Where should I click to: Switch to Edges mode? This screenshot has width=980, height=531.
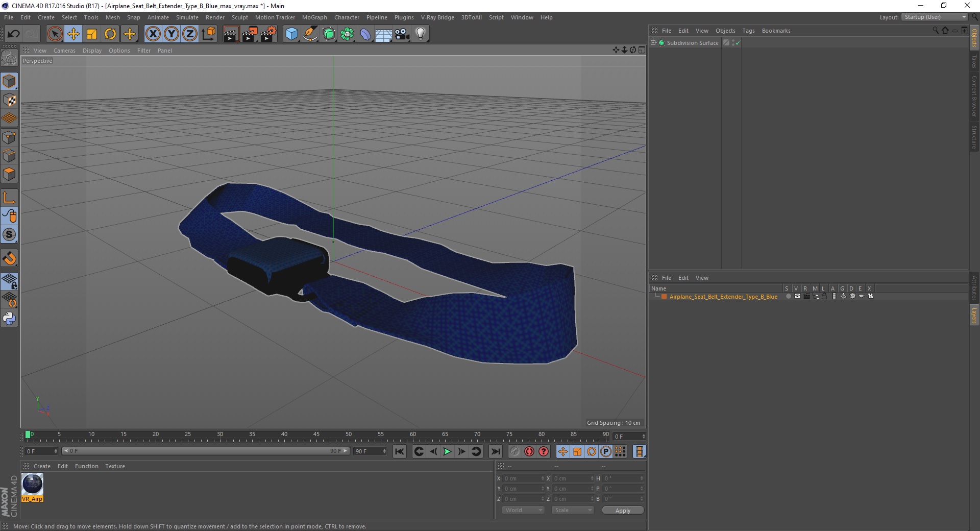click(9, 156)
